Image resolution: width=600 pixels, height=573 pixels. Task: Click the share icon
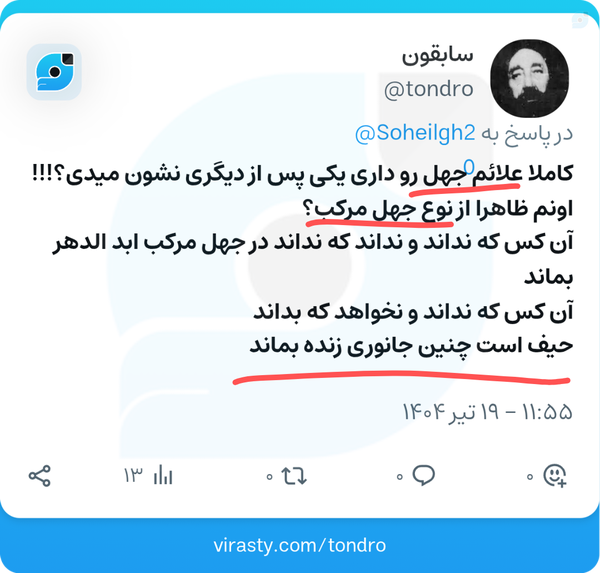(x=40, y=476)
